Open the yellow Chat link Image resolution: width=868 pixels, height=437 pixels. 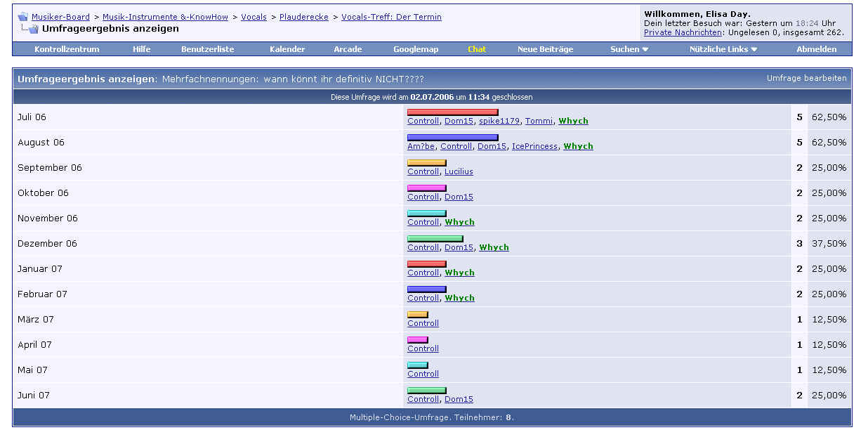pos(477,49)
